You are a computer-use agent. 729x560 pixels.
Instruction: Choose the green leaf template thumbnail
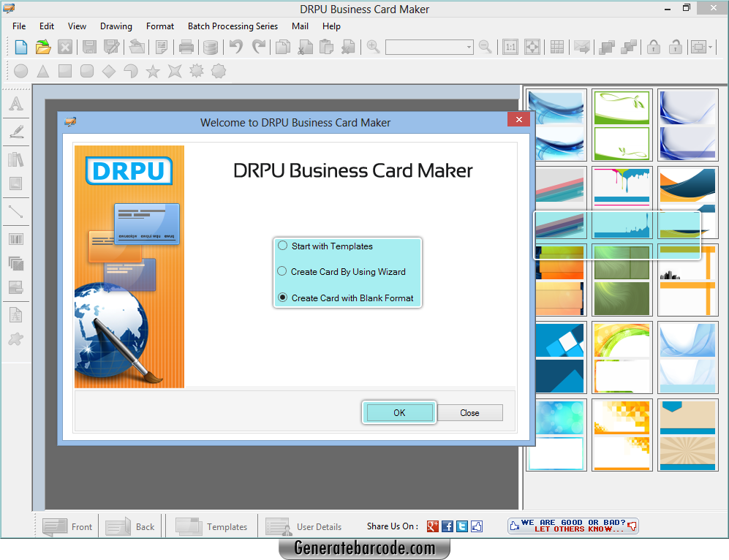click(x=622, y=124)
